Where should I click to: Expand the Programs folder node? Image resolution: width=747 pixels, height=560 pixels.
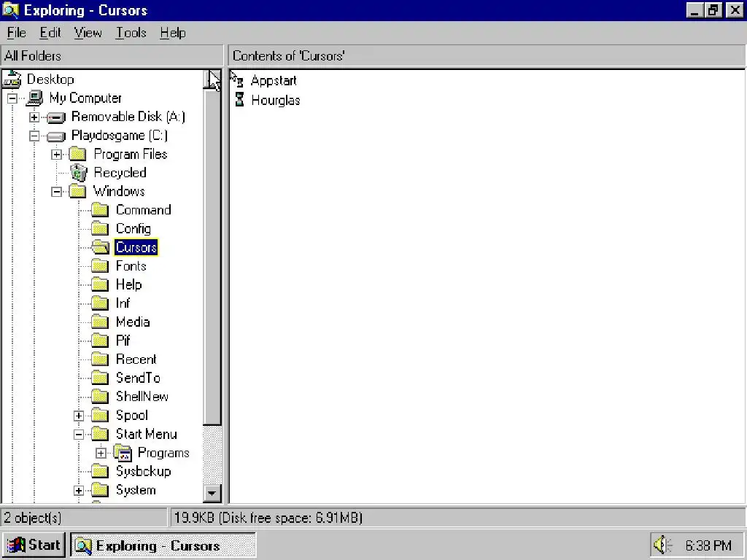[x=101, y=453]
